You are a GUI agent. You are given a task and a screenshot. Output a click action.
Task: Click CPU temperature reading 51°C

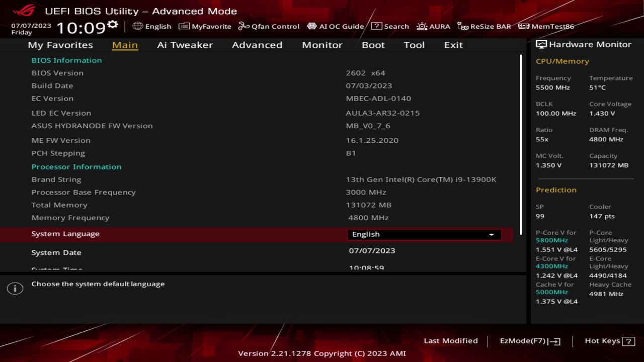[598, 87]
